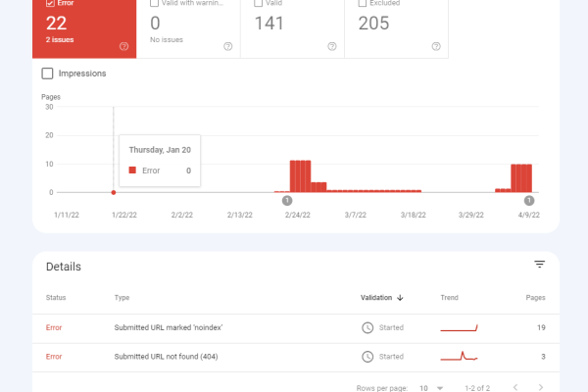
Task: Open the Details filter icon
Action: 539,265
